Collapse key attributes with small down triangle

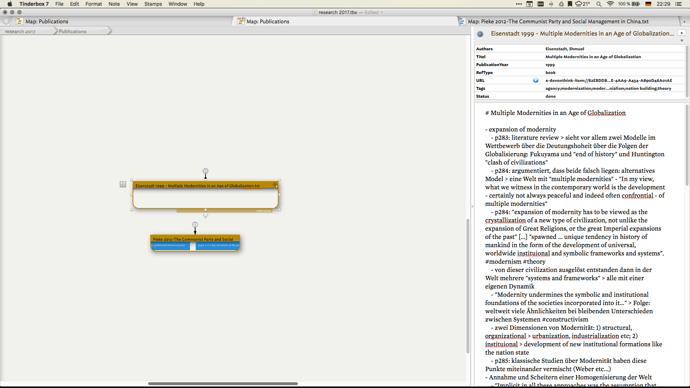(x=682, y=40)
